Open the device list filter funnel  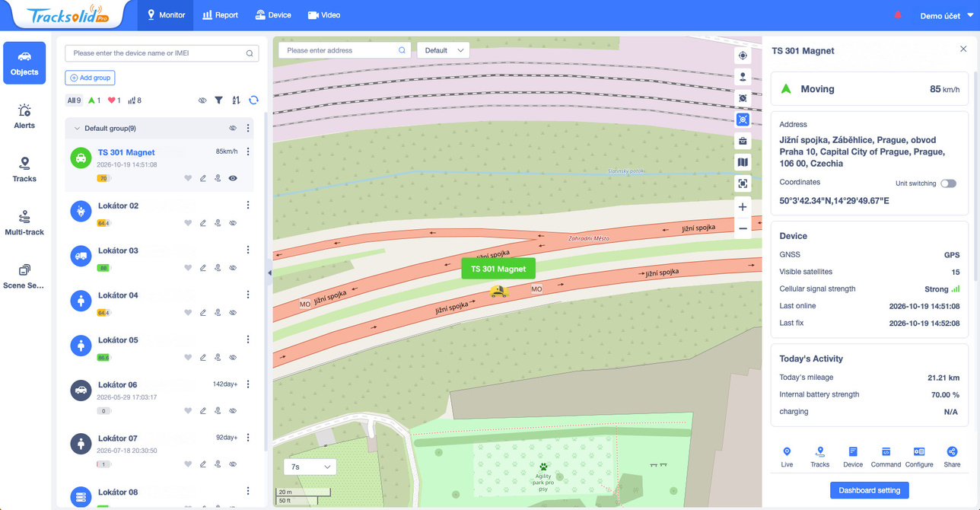(218, 100)
